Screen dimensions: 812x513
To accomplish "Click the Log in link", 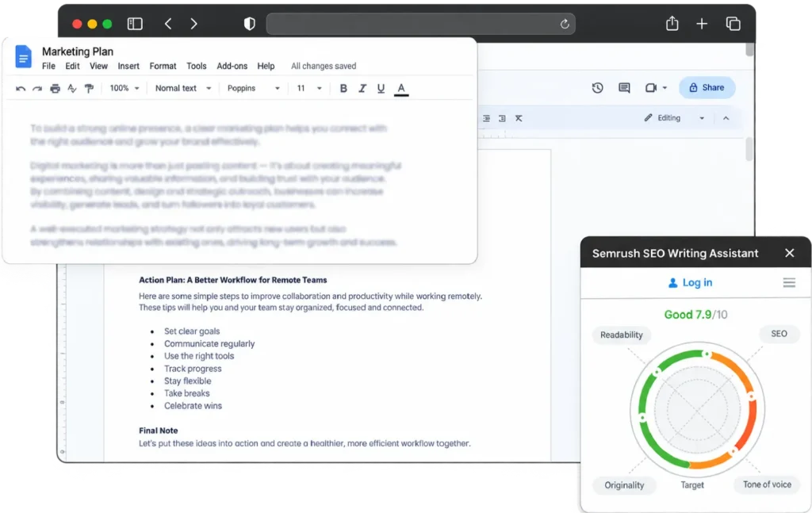I will (691, 282).
